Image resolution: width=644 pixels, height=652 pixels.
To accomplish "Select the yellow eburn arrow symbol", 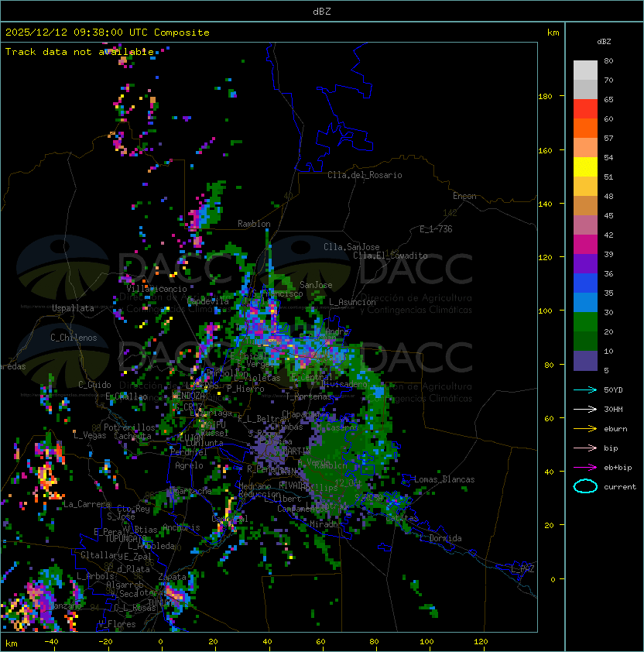I will (585, 429).
